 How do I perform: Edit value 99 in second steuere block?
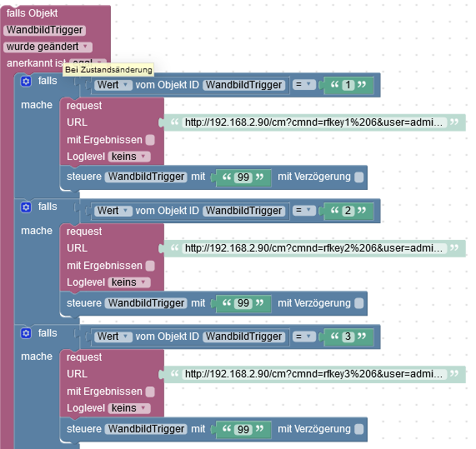pyautogui.click(x=243, y=303)
